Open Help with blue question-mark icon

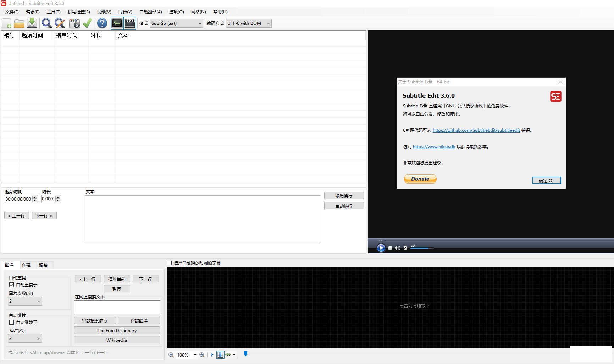[x=102, y=23]
